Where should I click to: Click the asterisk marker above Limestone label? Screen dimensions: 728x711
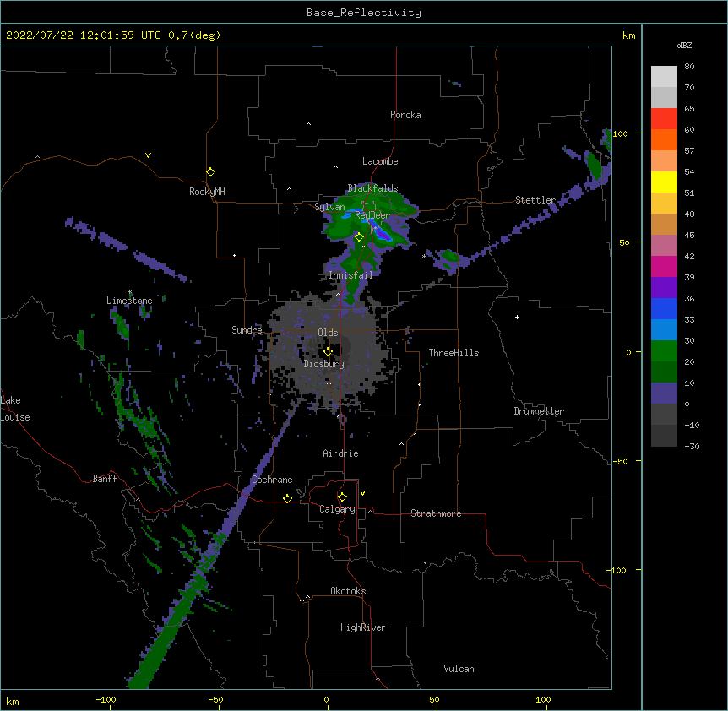[129, 292]
